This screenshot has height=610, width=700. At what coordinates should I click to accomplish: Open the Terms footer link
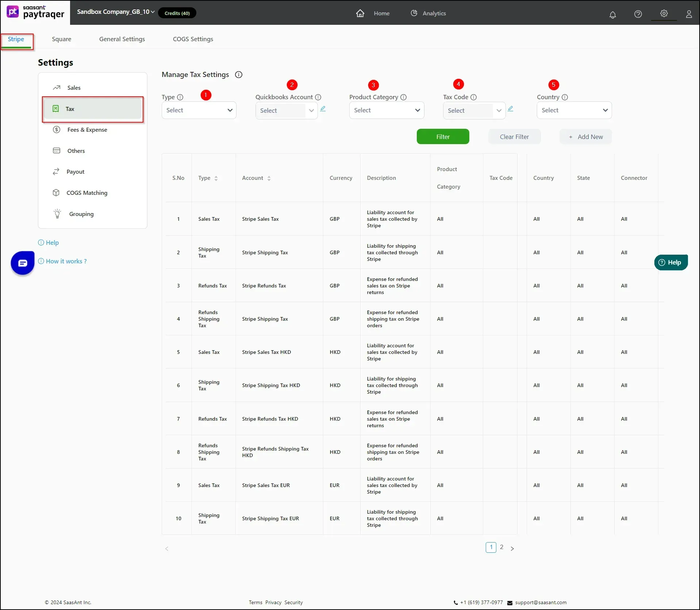click(255, 602)
